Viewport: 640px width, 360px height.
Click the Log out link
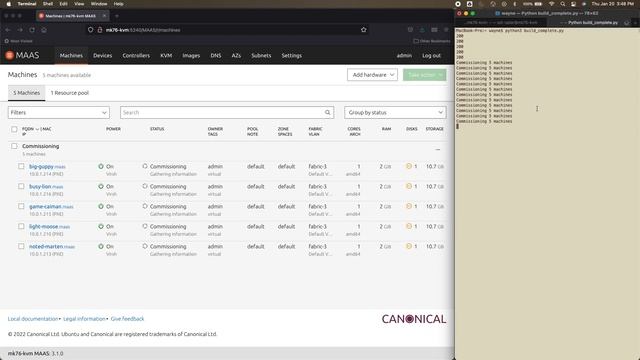point(431,56)
